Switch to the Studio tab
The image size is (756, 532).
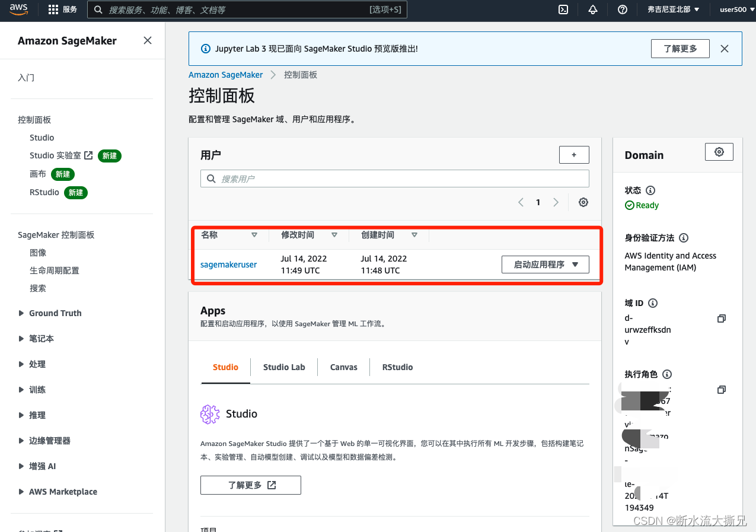click(225, 367)
